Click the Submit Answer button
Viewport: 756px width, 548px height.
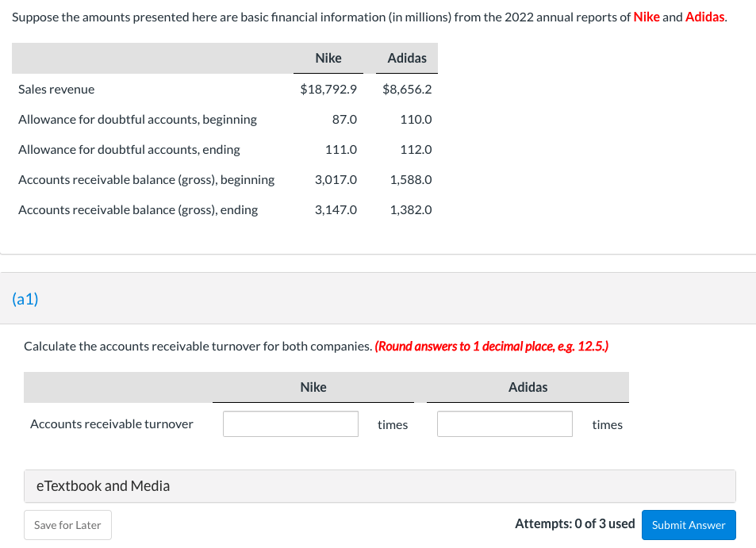tap(688, 524)
